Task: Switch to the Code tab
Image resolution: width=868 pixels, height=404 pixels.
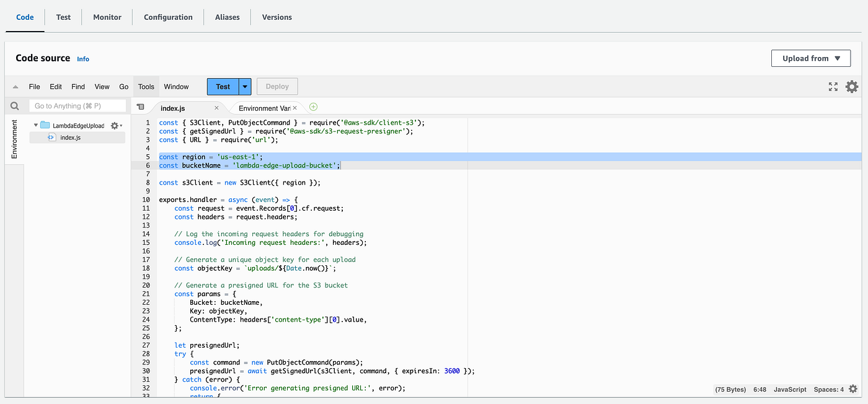Action: coord(25,17)
